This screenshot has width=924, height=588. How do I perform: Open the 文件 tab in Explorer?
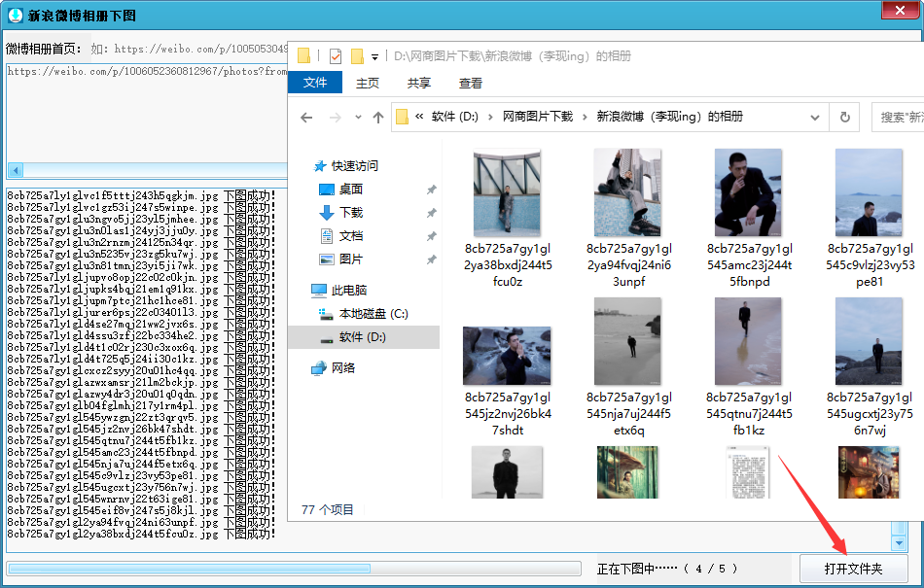tap(315, 83)
